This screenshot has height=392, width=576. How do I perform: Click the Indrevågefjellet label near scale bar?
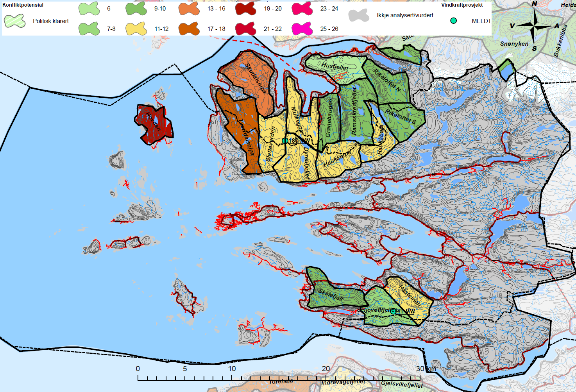pos(343,381)
